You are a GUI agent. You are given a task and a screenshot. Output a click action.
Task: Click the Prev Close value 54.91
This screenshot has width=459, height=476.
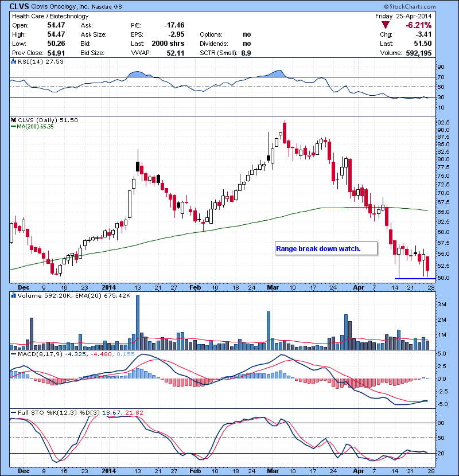click(56, 53)
